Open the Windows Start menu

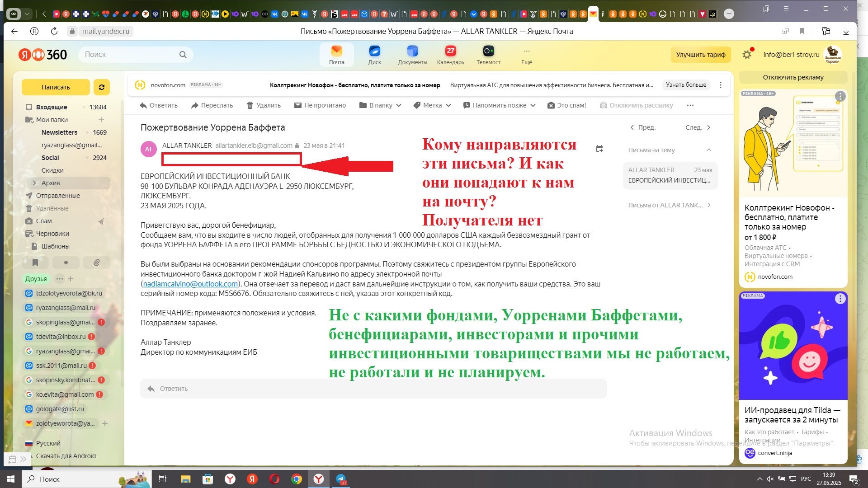click(11, 479)
